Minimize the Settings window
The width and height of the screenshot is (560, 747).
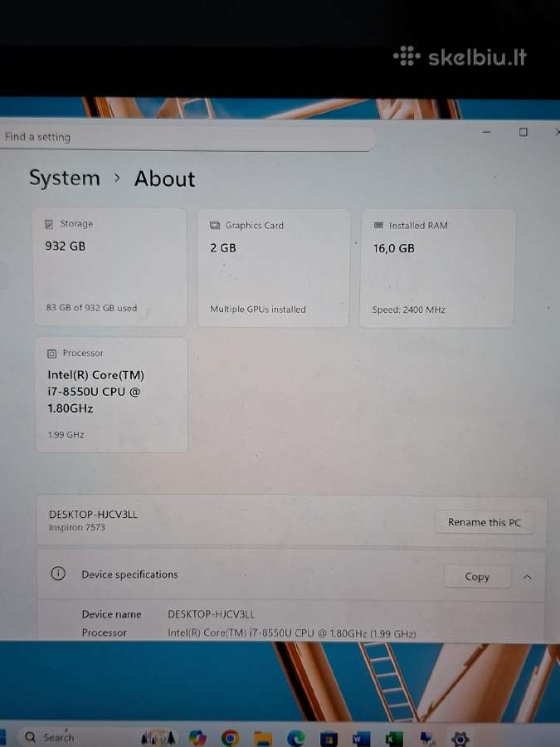pyautogui.click(x=487, y=131)
